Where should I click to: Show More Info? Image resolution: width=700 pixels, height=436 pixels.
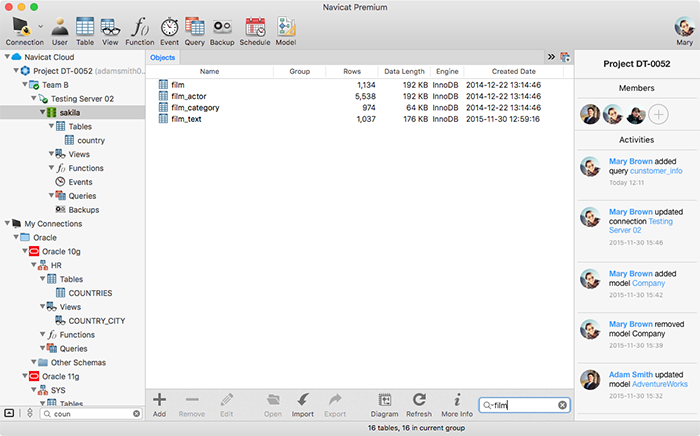[x=457, y=405]
